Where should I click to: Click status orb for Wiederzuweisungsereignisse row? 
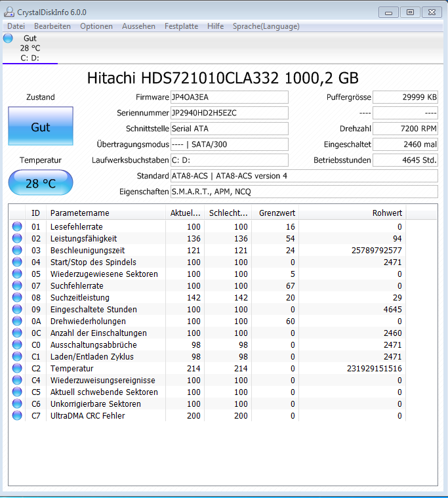(17, 380)
